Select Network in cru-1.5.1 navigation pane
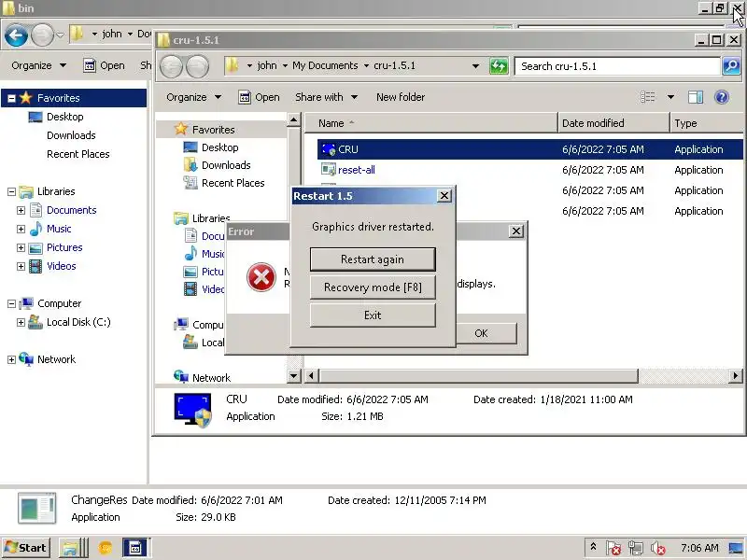 (x=211, y=378)
